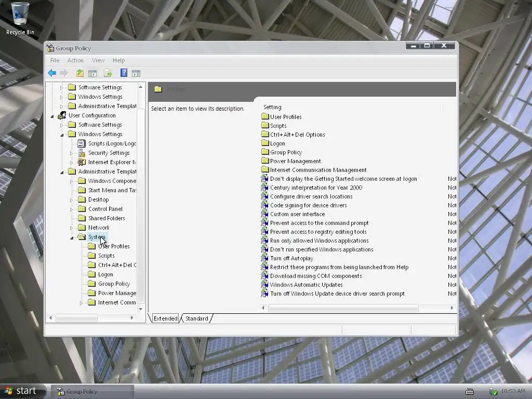Click the Scripts (Logon/Logoff) tree icon
The width and height of the screenshot is (532, 399).
pyautogui.click(x=82, y=143)
